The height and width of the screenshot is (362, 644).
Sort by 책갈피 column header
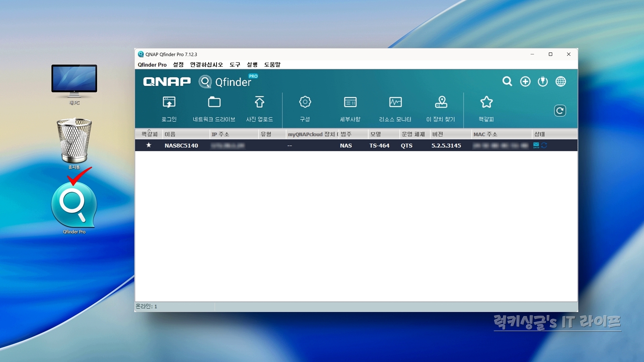149,134
